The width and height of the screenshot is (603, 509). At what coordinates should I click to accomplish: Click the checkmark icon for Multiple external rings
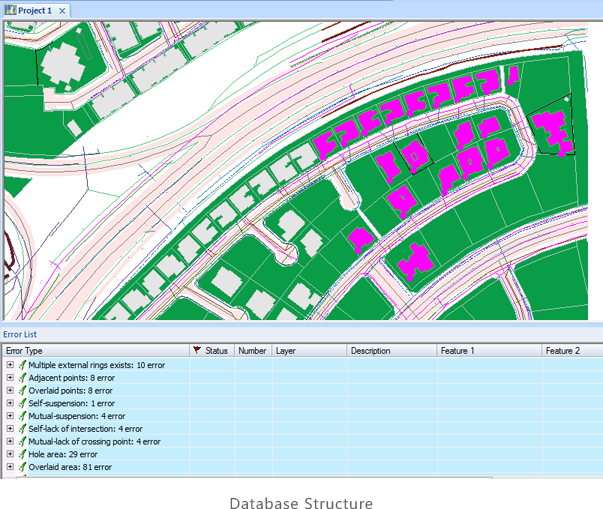point(21,365)
